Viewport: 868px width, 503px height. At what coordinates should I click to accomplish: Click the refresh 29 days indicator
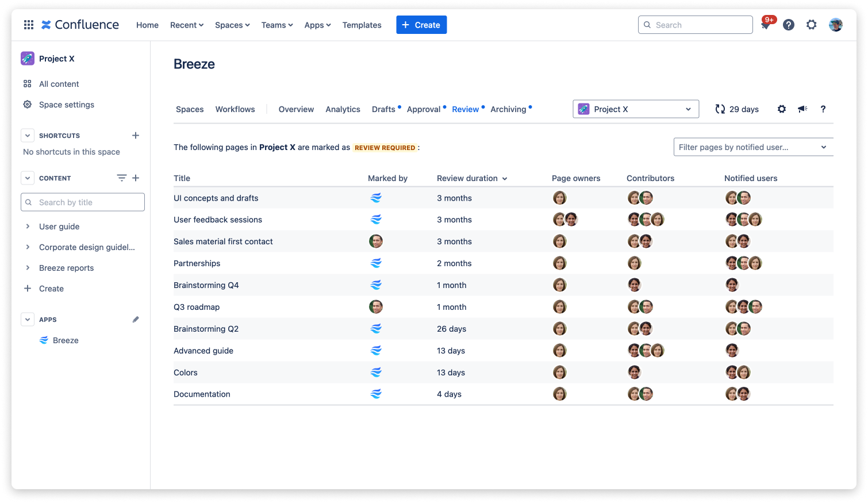[737, 109]
